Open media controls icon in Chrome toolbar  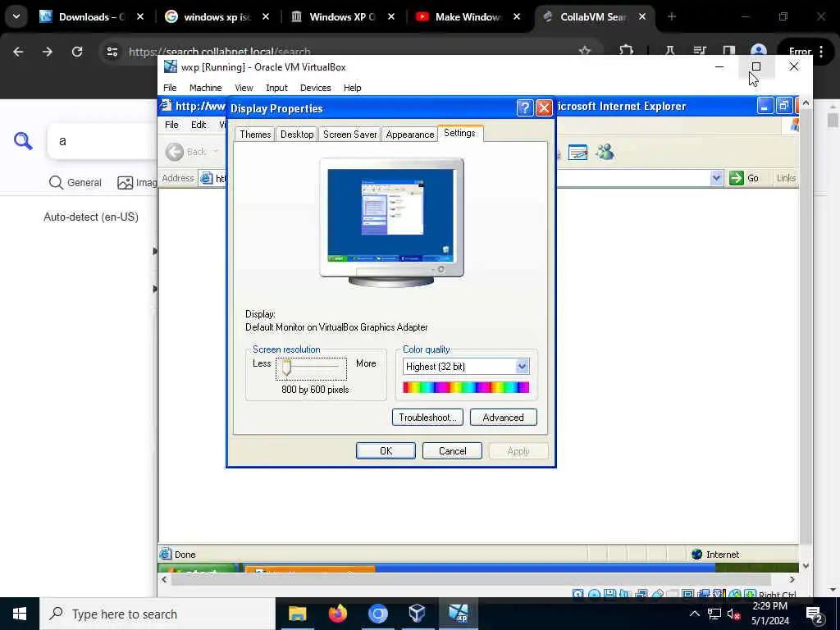(x=699, y=52)
